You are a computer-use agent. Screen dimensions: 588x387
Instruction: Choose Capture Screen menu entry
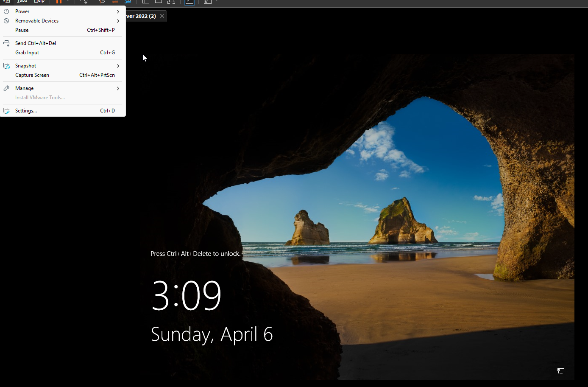click(32, 75)
